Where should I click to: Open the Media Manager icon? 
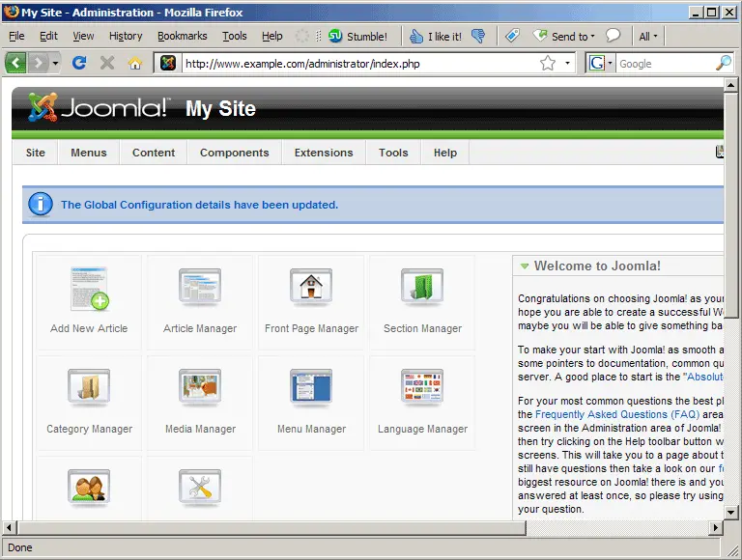[200, 387]
